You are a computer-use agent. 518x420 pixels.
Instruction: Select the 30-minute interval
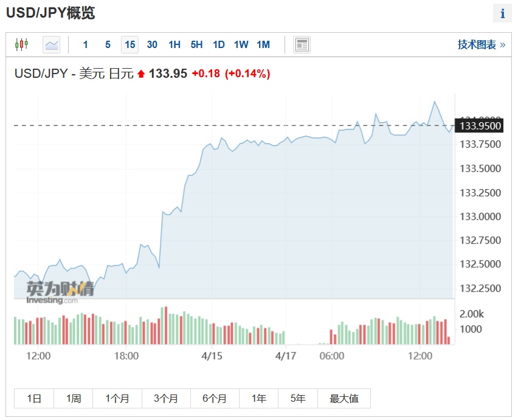(x=152, y=44)
